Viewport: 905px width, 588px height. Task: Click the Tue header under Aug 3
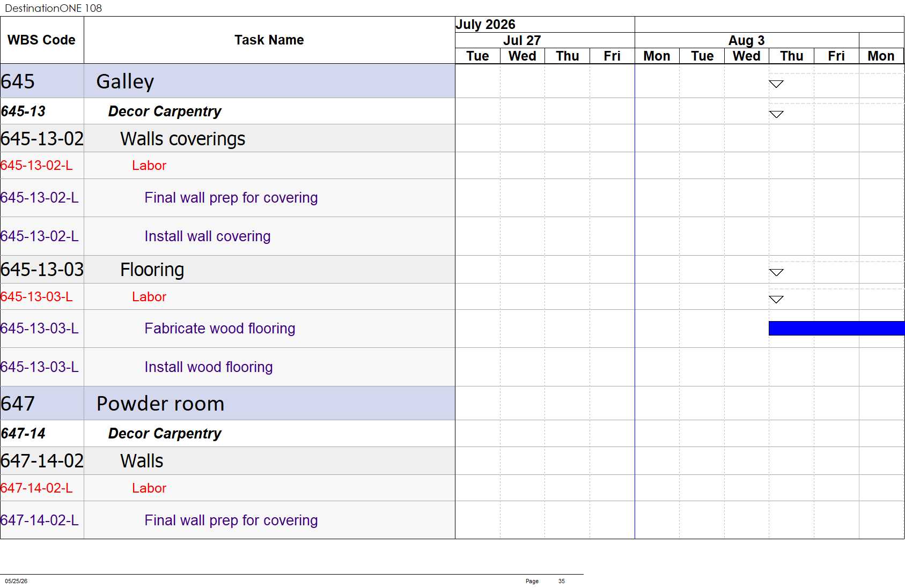pos(702,56)
